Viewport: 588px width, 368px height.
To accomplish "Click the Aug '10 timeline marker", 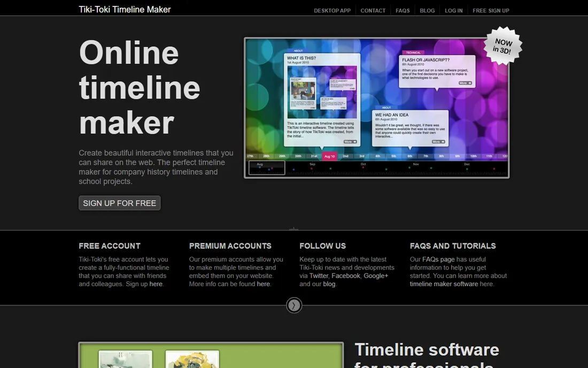I will point(330,156).
